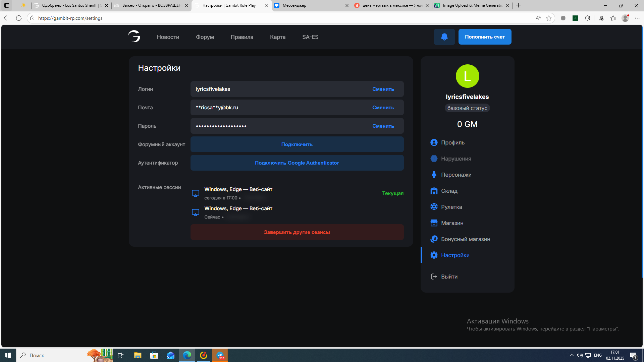Open Персонажи sidebar item
Screen dimensions: 644x362
coord(456,175)
